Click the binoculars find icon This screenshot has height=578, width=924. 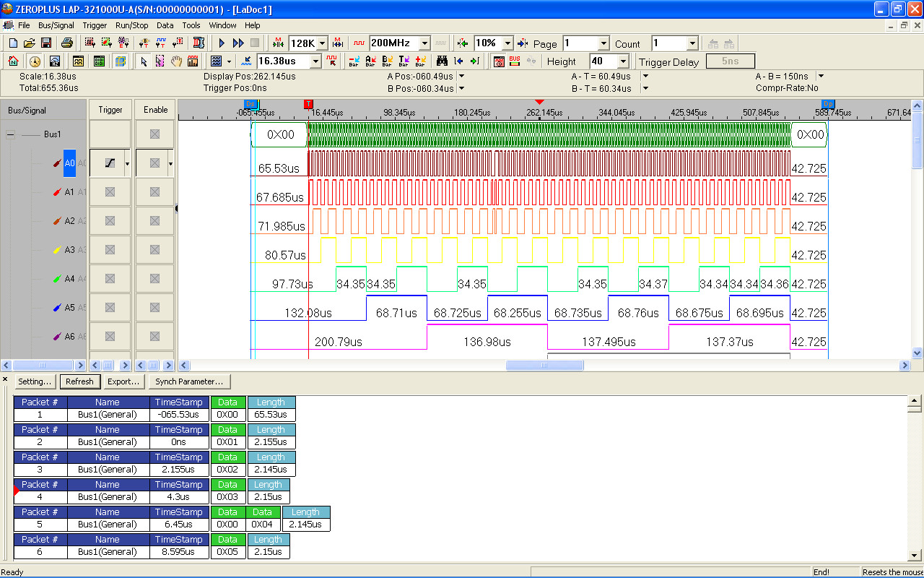tap(442, 61)
